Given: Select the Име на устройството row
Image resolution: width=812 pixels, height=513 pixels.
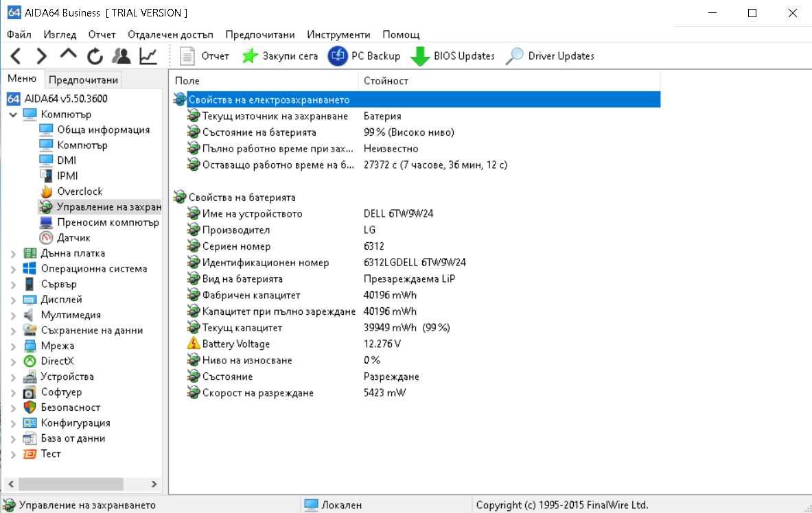Looking at the screenshot, I should pos(416,213).
